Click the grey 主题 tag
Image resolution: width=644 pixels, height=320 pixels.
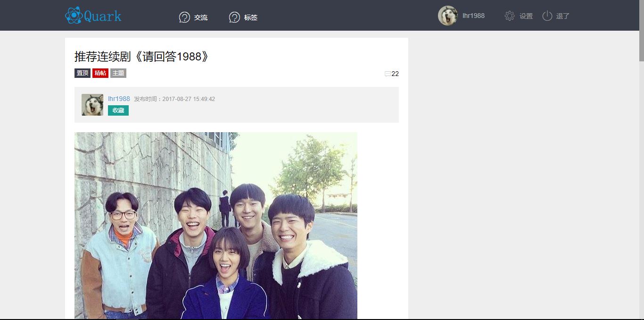coord(118,73)
